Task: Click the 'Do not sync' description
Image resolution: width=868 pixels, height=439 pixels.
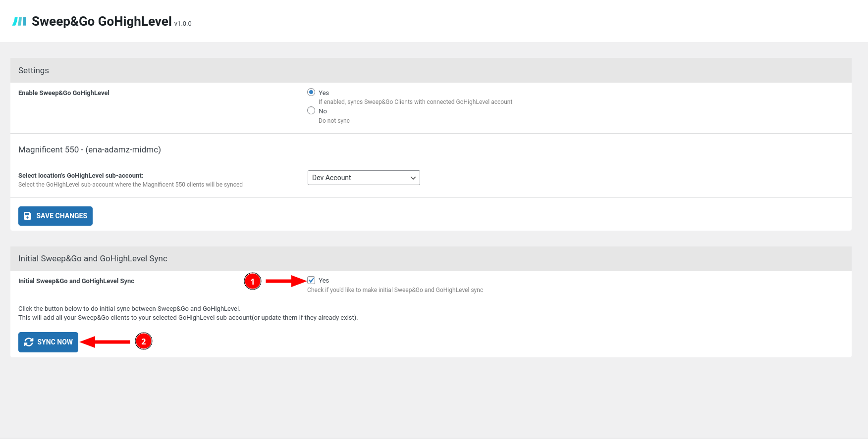Action: (x=334, y=121)
